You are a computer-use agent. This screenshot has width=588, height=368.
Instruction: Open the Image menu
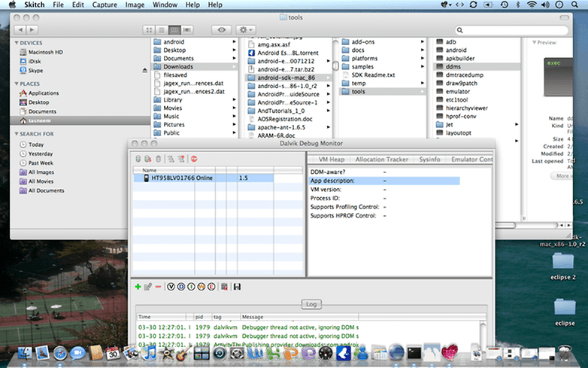[x=135, y=5]
